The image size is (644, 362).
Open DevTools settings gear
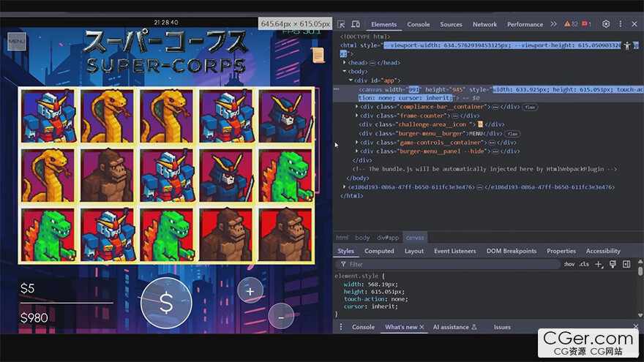click(606, 24)
